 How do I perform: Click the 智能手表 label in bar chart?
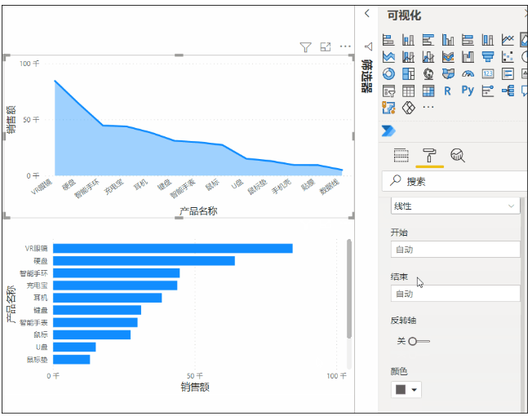tap(33, 322)
